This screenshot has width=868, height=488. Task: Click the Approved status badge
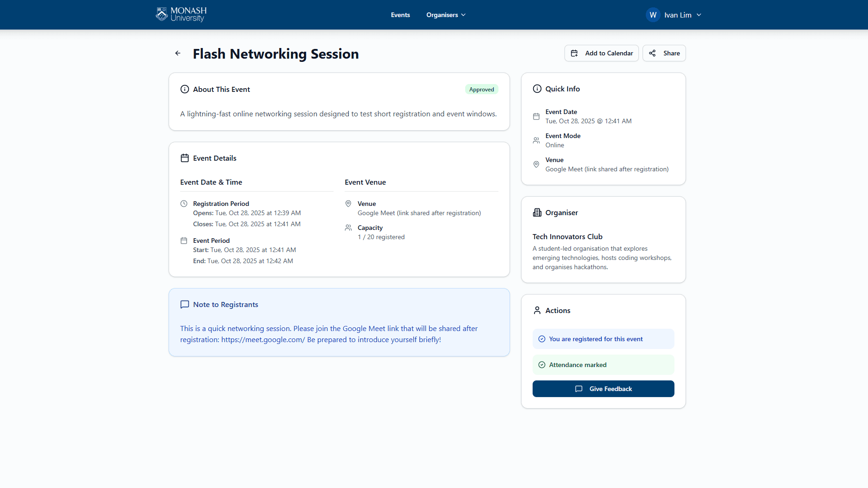point(481,90)
